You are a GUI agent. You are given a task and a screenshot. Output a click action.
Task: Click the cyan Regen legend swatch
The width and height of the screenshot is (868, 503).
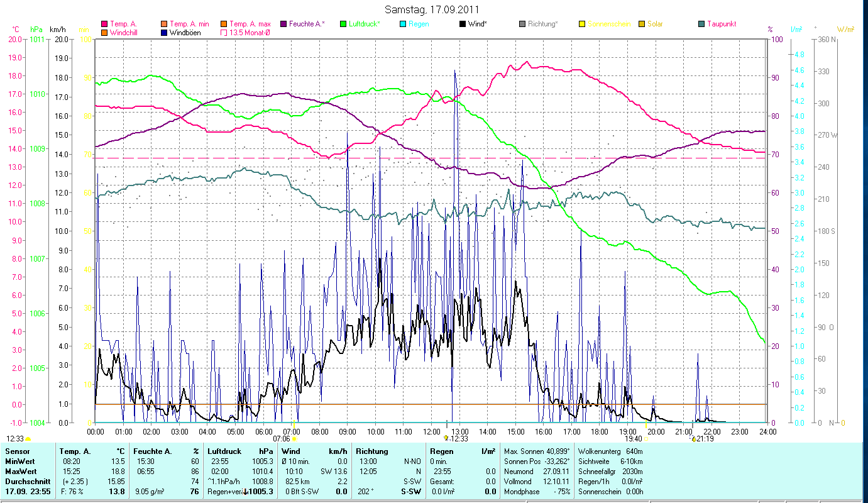pyautogui.click(x=403, y=24)
